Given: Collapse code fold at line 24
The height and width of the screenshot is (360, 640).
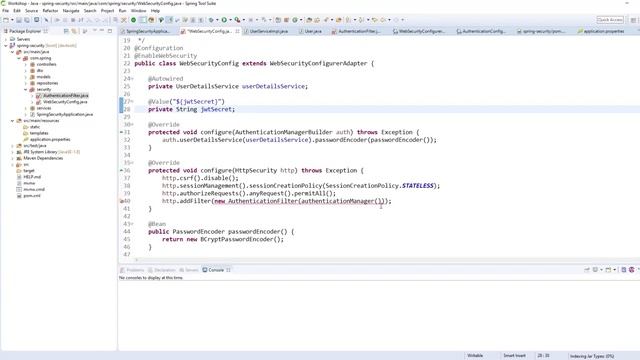Looking at the screenshot, I should (x=132, y=79).
